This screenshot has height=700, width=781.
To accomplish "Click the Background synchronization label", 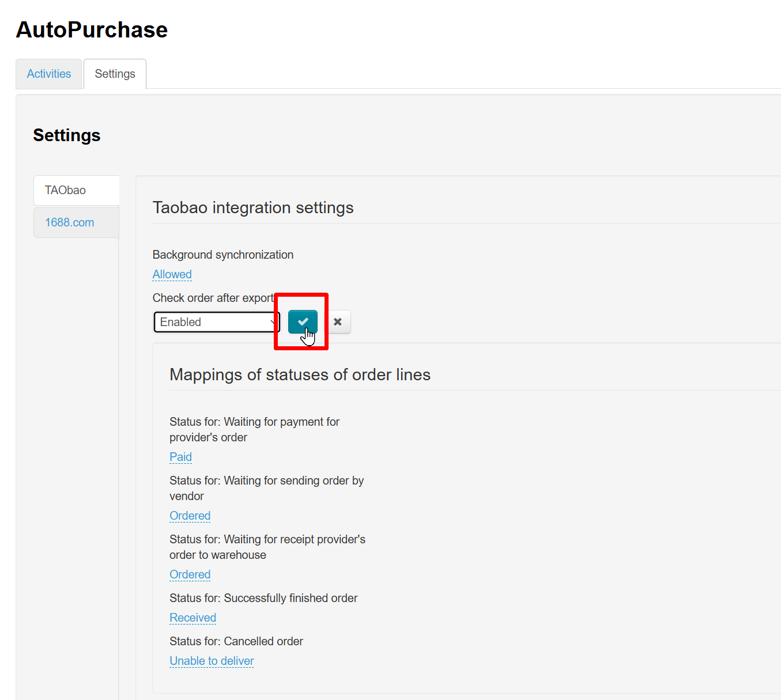I will pos(222,255).
